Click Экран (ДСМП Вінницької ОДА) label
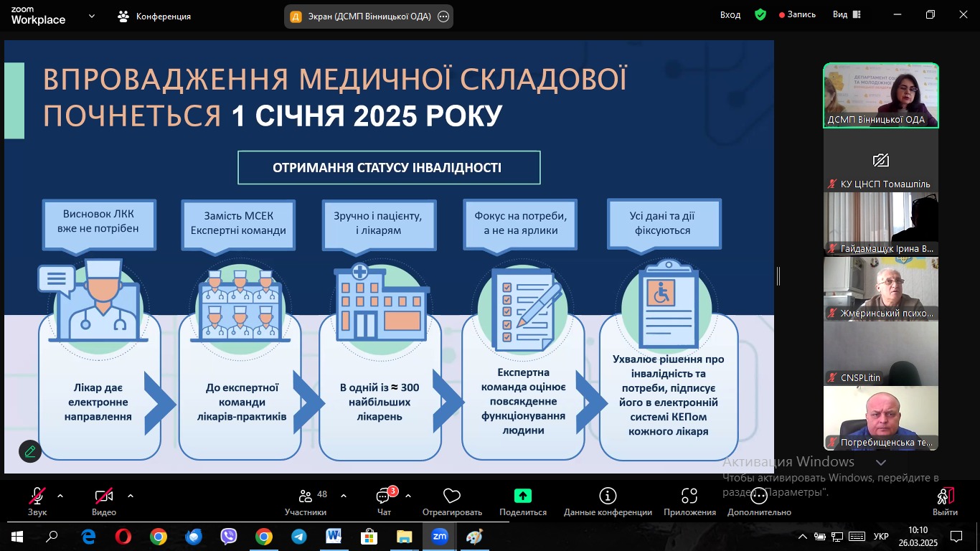Image resolution: width=980 pixels, height=551 pixels. (x=371, y=17)
